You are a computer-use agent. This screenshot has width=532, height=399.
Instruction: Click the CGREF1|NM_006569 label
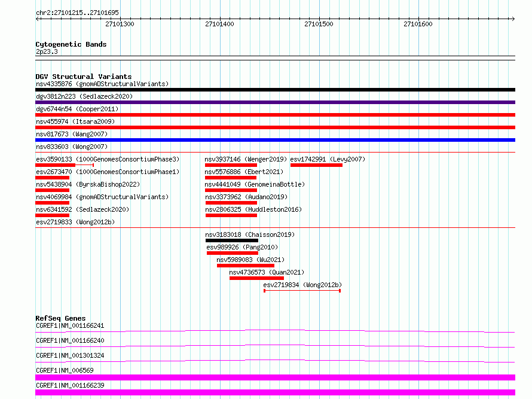coord(65,370)
